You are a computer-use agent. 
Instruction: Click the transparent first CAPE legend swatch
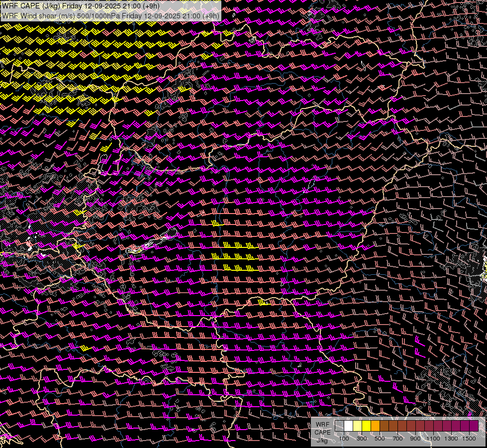(339, 426)
